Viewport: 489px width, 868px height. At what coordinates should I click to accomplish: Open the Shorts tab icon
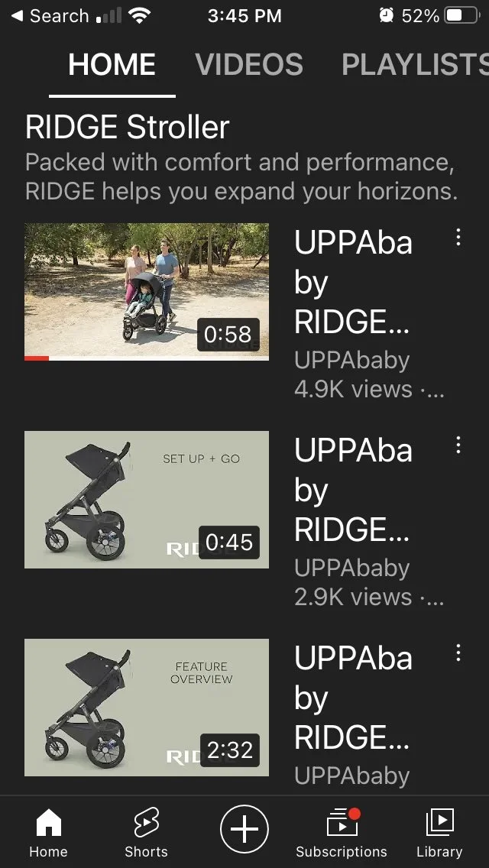pos(146,822)
